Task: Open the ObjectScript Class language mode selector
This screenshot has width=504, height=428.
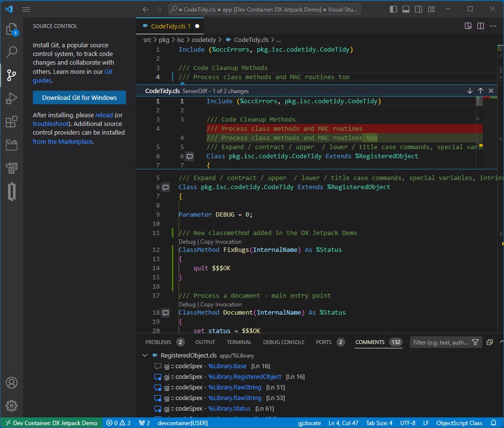Action: point(459,423)
